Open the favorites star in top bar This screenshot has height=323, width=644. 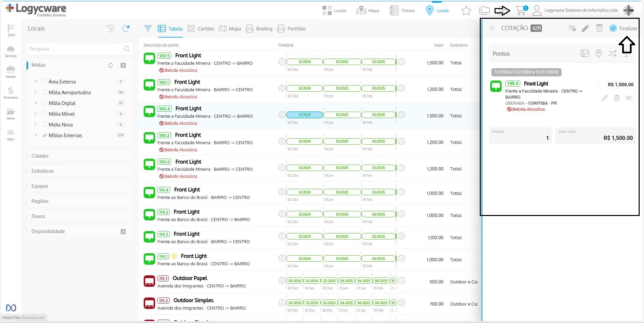(x=466, y=11)
